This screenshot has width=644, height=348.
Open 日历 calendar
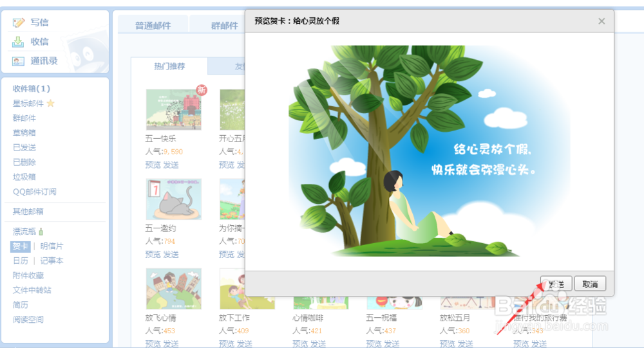21,261
